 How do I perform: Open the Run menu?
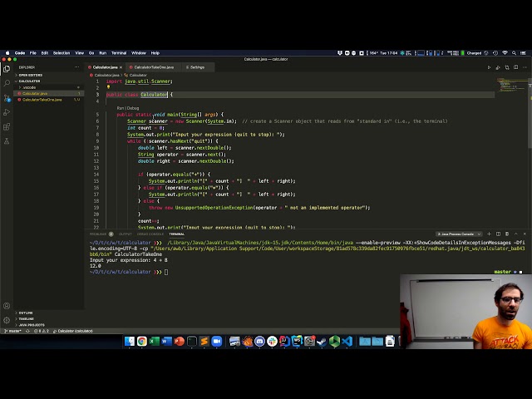(x=103, y=53)
